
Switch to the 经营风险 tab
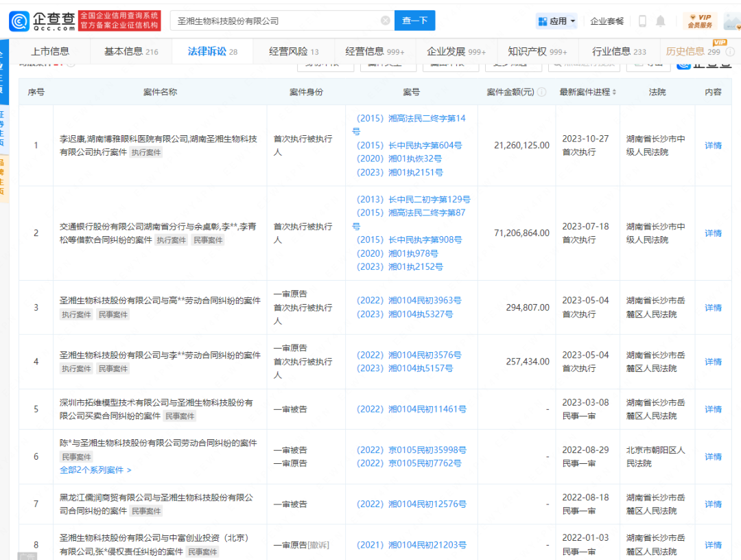point(294,51)
